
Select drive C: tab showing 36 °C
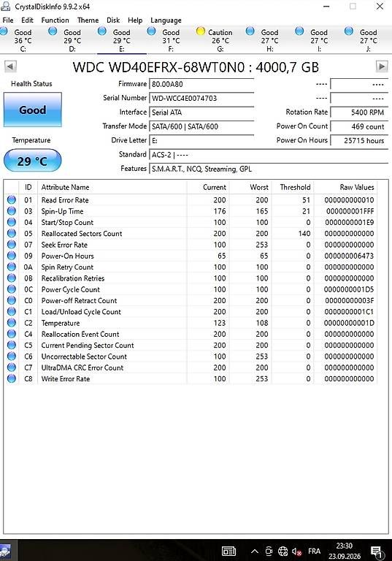click(23, 40)
